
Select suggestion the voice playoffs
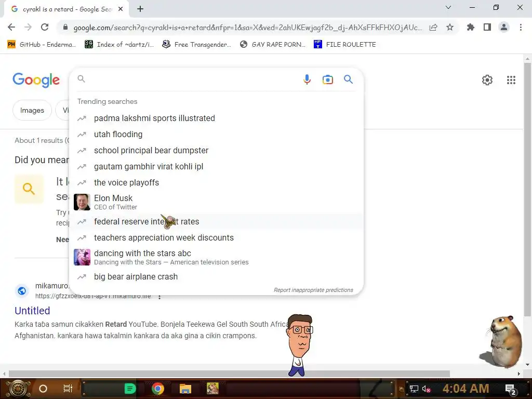(217, 182)
